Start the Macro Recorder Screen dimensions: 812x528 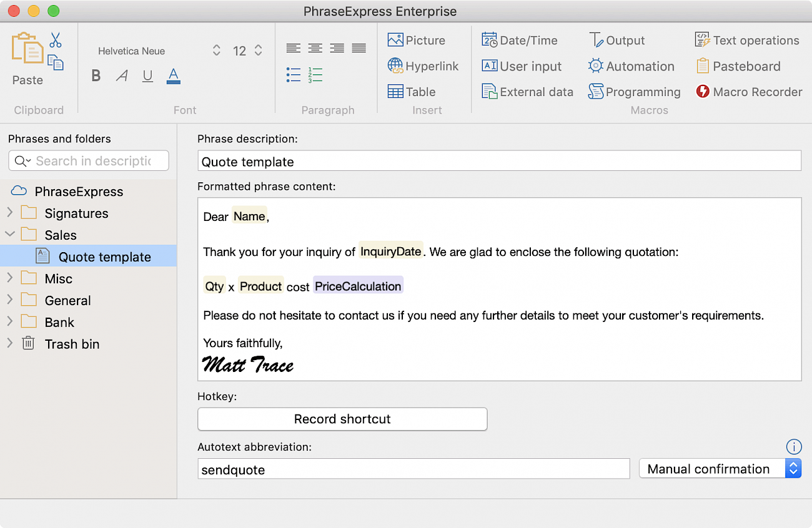pos(749,92)
